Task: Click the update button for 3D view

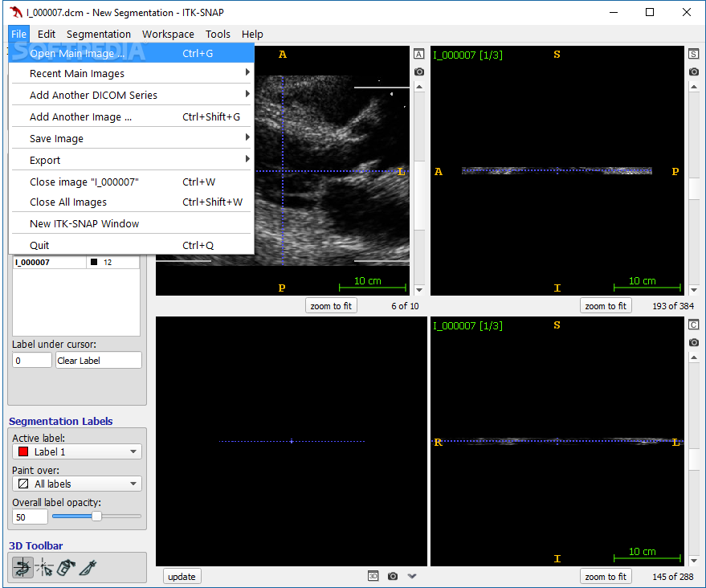Action: [x=182, y=576]
